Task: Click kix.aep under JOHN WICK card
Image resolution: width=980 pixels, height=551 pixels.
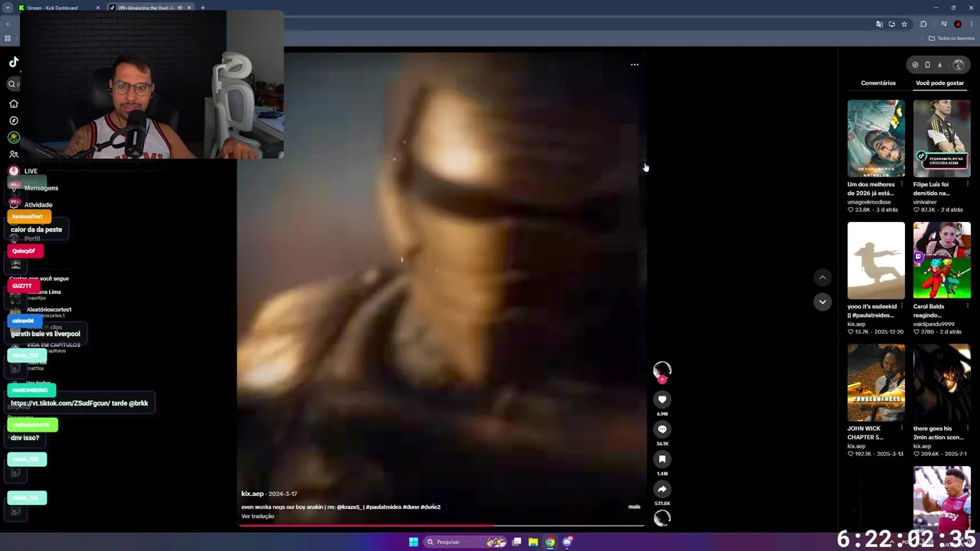Action: [856, 446]
